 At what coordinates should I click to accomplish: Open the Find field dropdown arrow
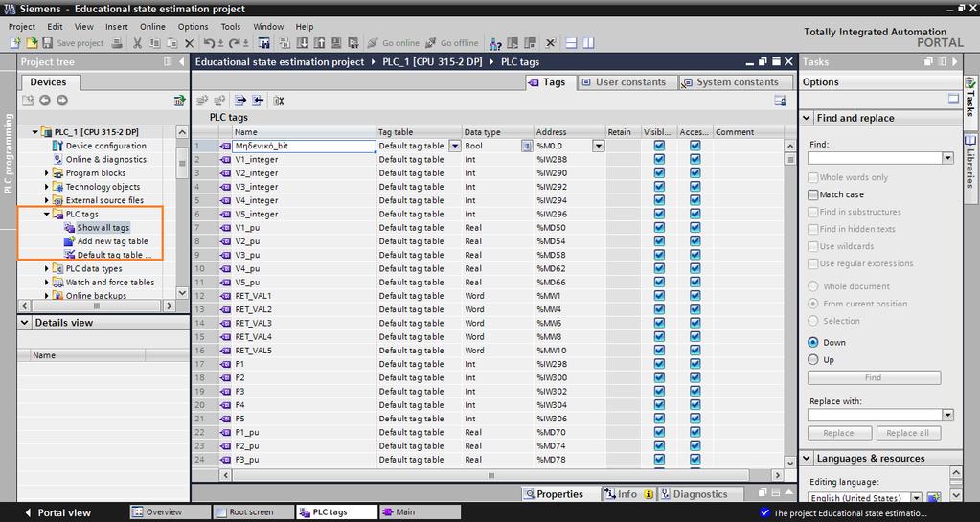[x=947, y=158]
